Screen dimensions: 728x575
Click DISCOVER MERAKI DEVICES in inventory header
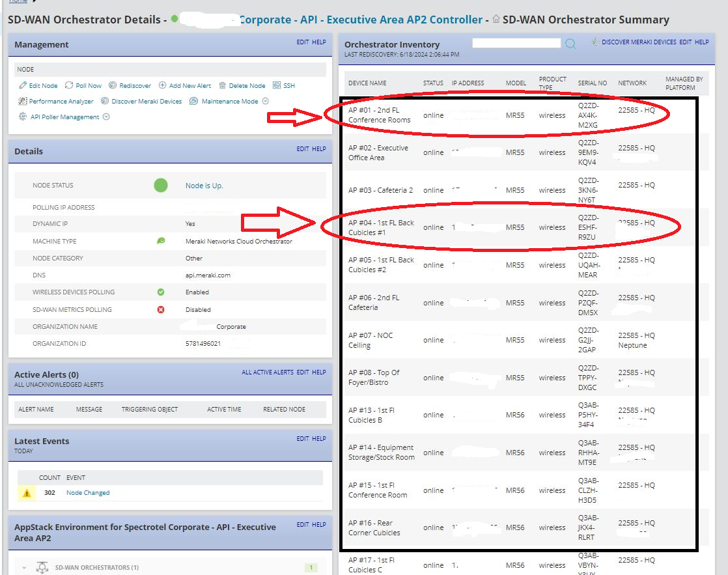[639, 42]
